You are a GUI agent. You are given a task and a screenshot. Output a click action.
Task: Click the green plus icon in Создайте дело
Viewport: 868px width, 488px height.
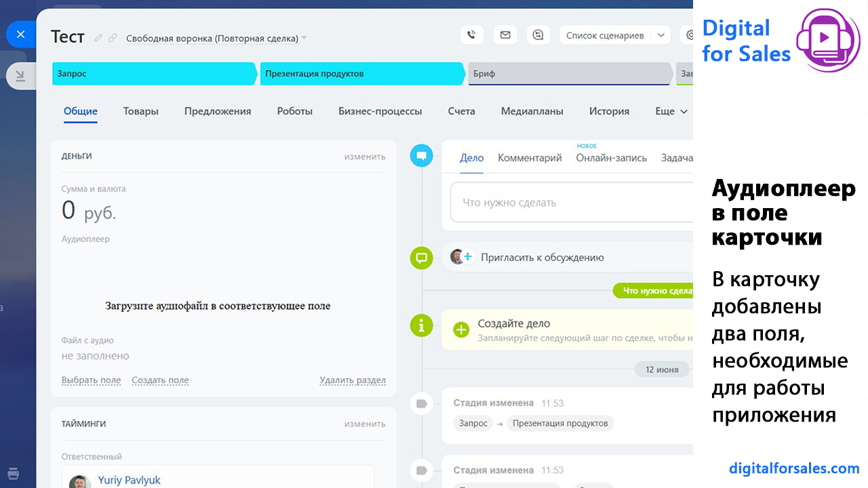pyautogui.click(x=461, y=329)
